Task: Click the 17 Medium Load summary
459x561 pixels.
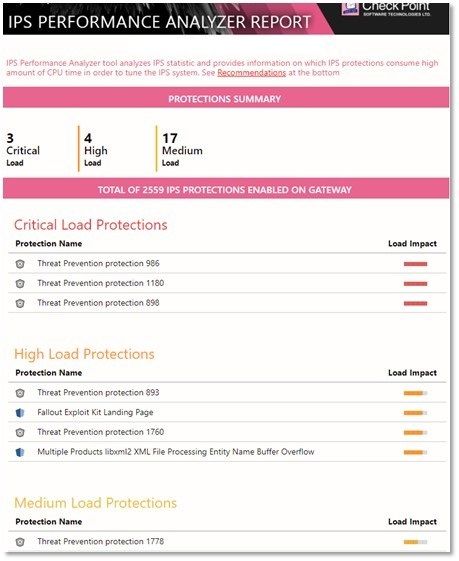Action: pos(182,150)
